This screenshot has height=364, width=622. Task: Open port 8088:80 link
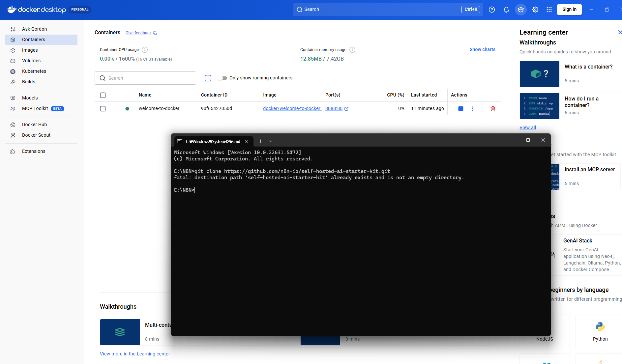[337, 108]
